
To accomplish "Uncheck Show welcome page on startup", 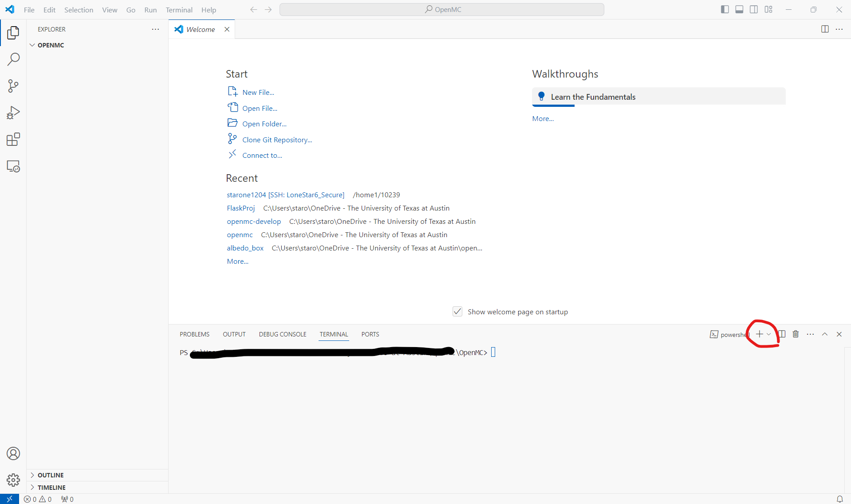I will click(x=457, y=312).
